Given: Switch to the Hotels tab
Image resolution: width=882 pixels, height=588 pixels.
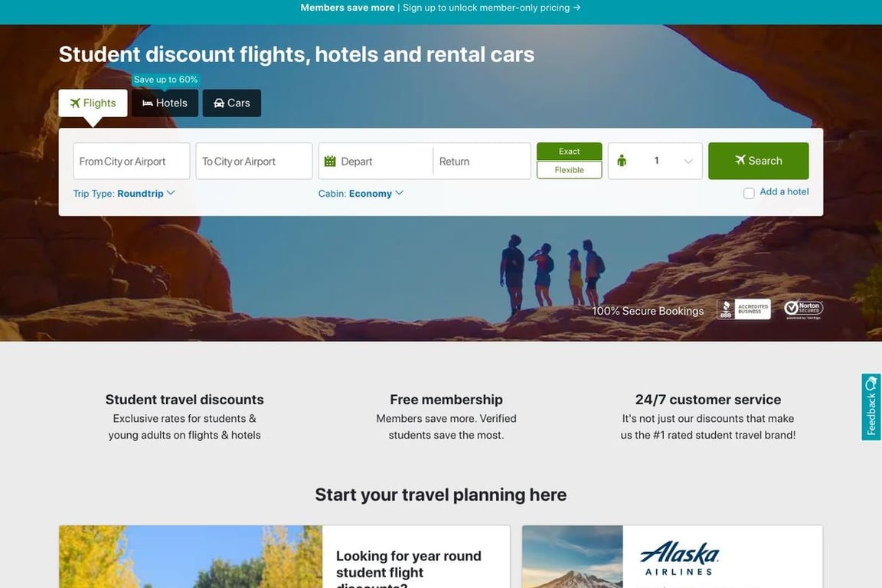Looking at the screenshot, I should click(x=165, y=103).
